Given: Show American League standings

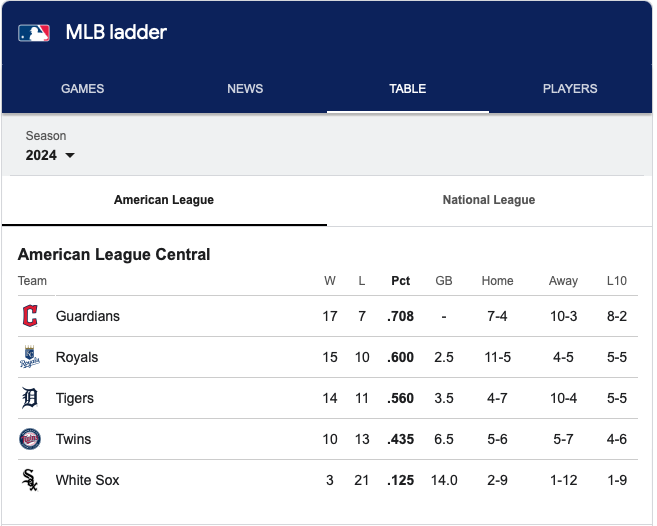Looking at the screenshot, I should pyautogui.click(x=164, y=200).
